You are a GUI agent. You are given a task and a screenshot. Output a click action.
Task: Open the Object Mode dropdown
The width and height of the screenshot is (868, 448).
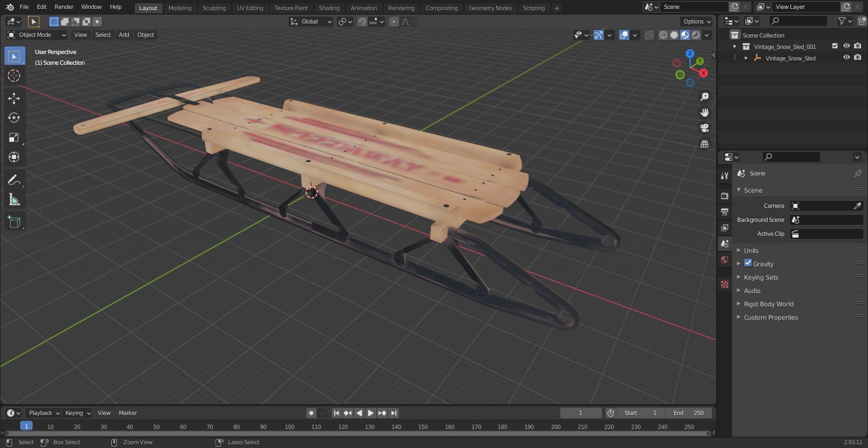(37, 35)
